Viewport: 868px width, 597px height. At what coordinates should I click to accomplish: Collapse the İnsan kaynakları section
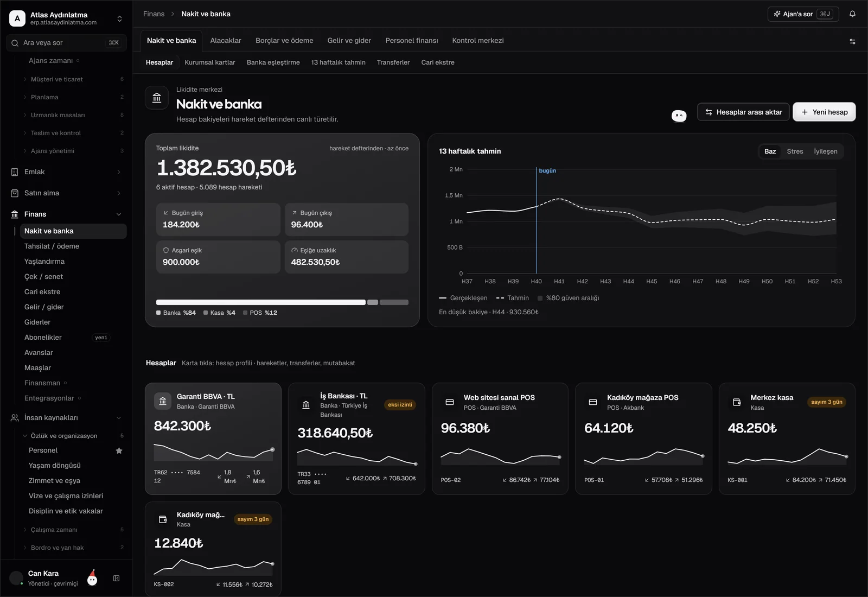tap(119, 418)
